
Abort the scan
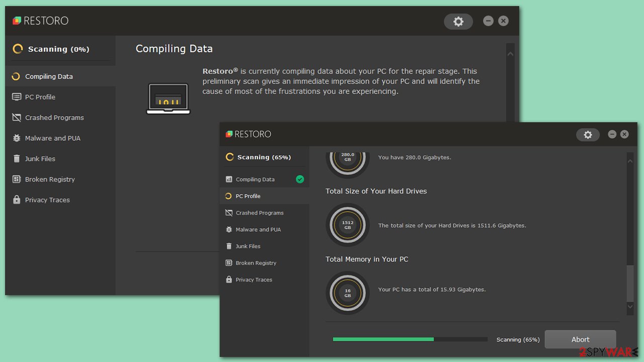[580, 339]
